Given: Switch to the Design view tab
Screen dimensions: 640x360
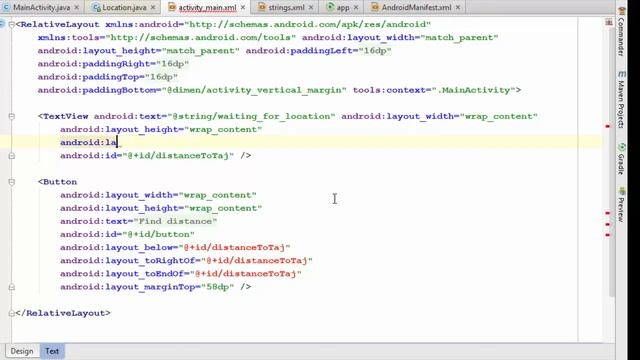Looking at the screenshot, I should click(22, 351).
